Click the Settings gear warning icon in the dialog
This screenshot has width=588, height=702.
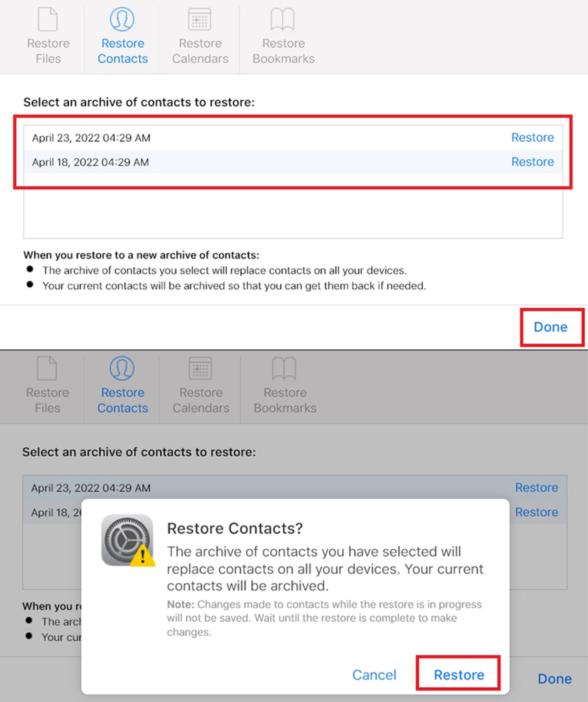128,540
